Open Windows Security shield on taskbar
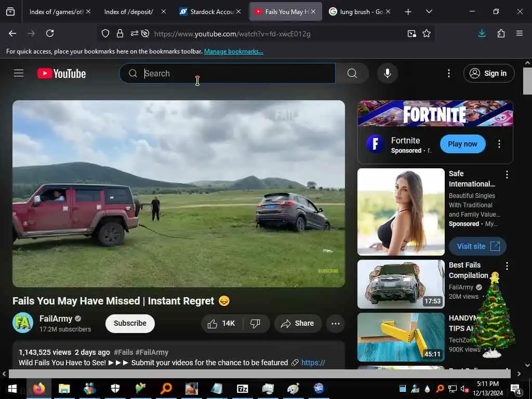Image resolution: width=532 pixels, height=399 pixels. (115, 389)
